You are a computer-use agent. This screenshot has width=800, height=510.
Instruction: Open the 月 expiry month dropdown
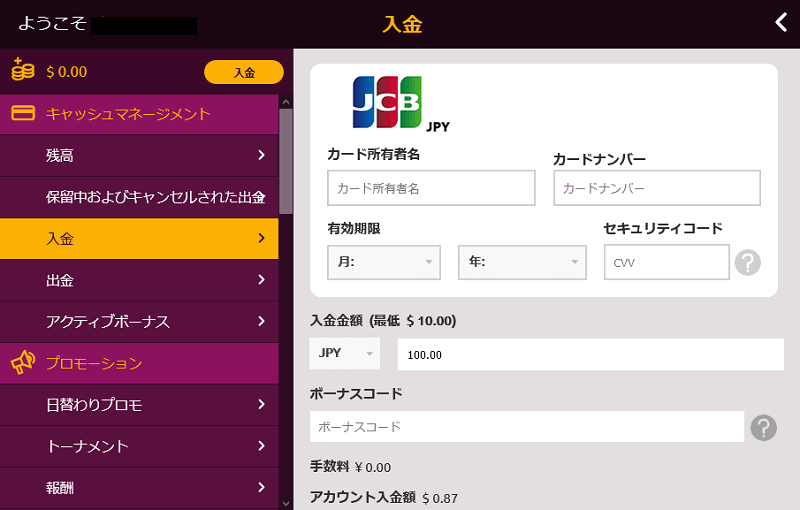coord(384,262)
